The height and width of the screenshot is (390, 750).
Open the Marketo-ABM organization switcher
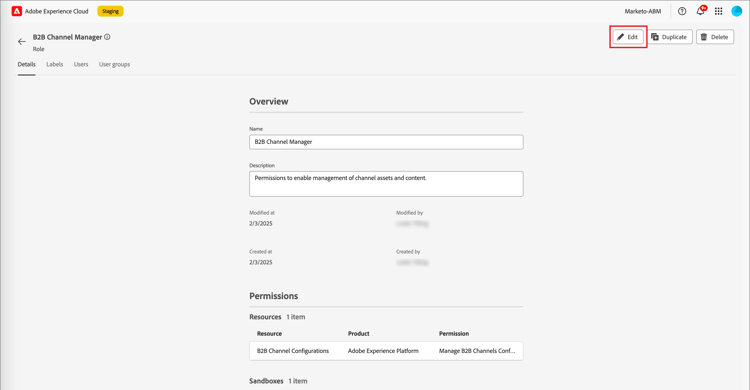[642, 11]
